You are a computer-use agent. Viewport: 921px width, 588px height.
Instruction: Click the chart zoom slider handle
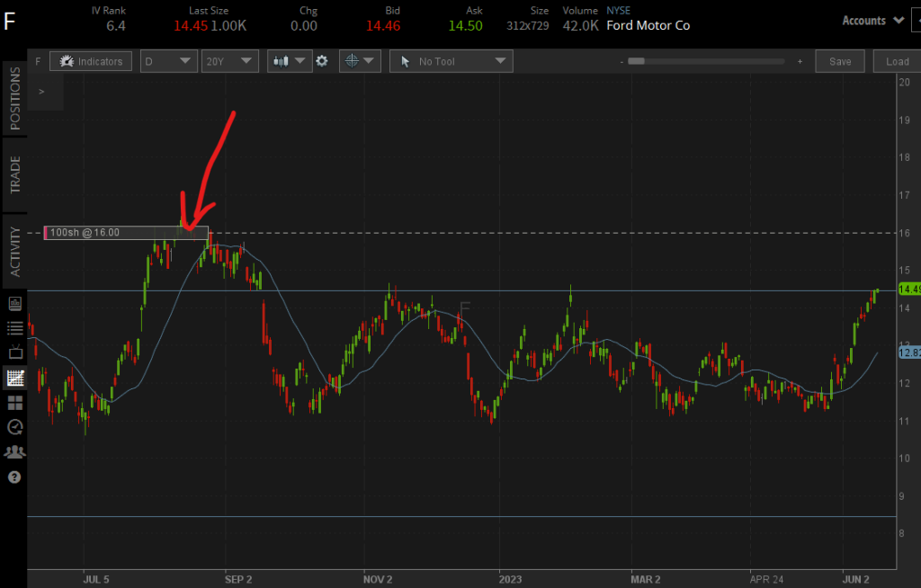coord(636,61)
